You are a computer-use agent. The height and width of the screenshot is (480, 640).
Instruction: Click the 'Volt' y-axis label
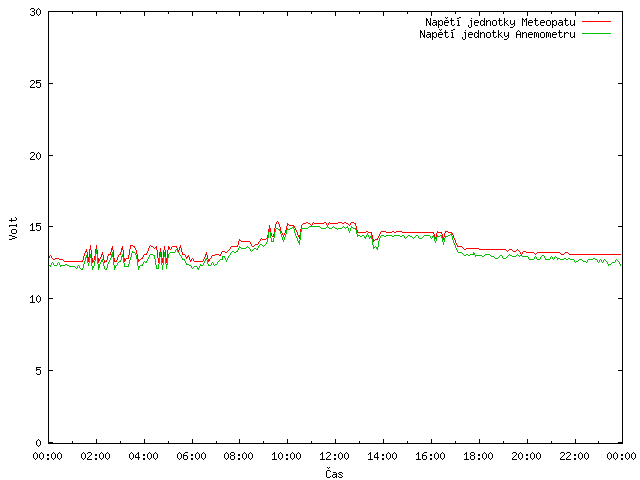(13, 228)
